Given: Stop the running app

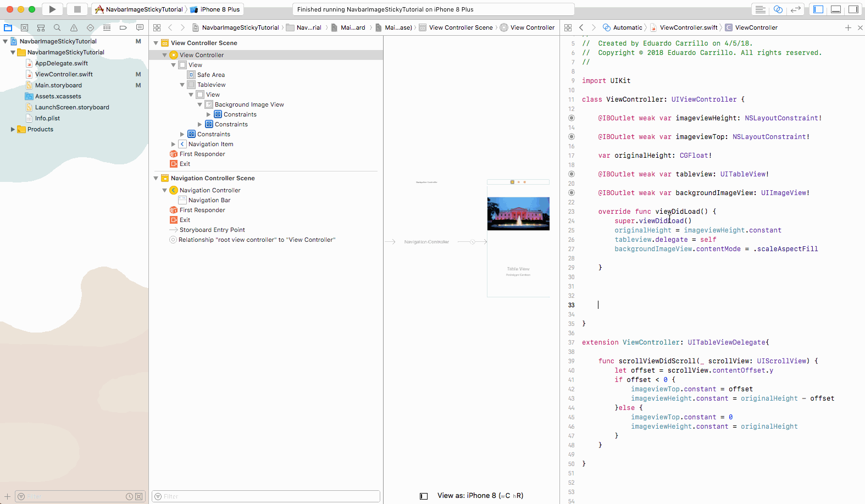Looking at the screenshot, I should [77, 9].
